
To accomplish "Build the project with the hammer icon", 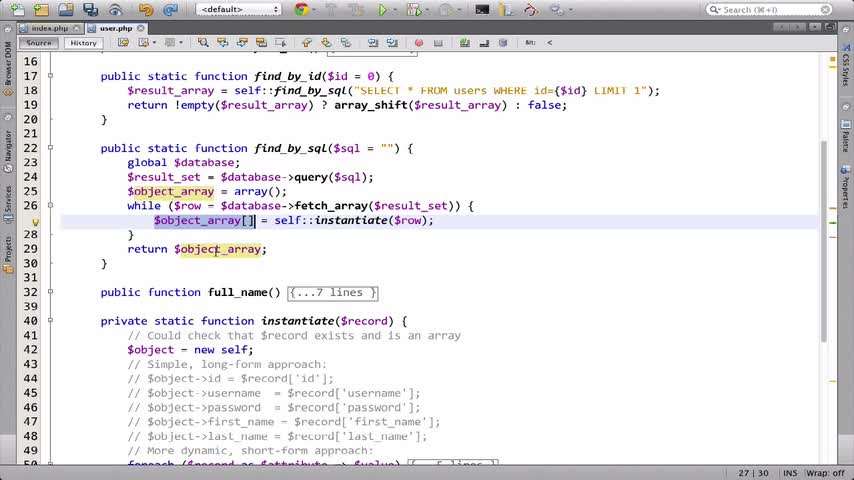I will pyautogui.click(x=331, y=9).
